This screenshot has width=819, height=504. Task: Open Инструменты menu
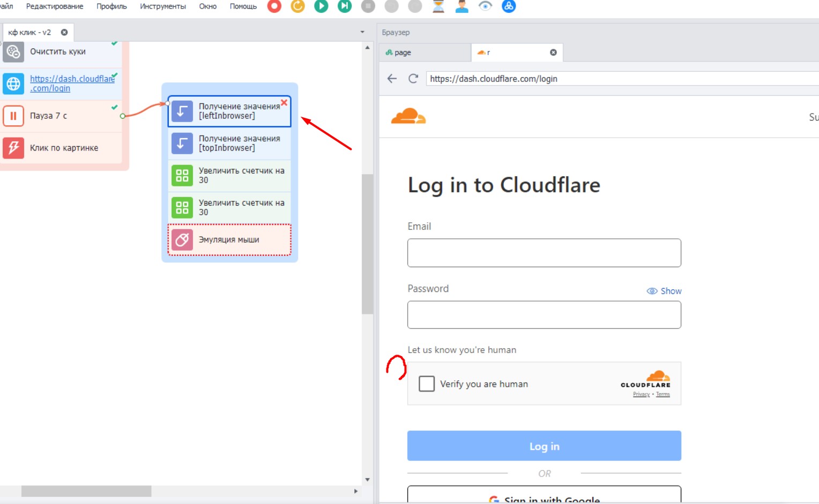[163, 6]
